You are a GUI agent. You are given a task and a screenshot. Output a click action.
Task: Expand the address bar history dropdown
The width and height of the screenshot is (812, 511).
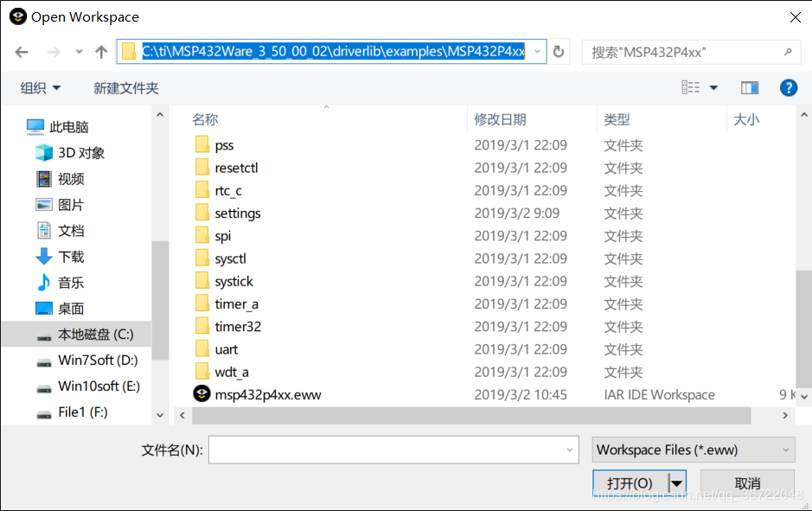tap(537, 52)
